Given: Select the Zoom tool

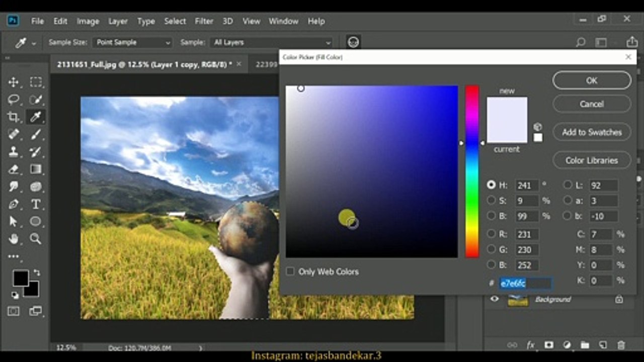Looking at the screenshot, I should click(36, 238).
